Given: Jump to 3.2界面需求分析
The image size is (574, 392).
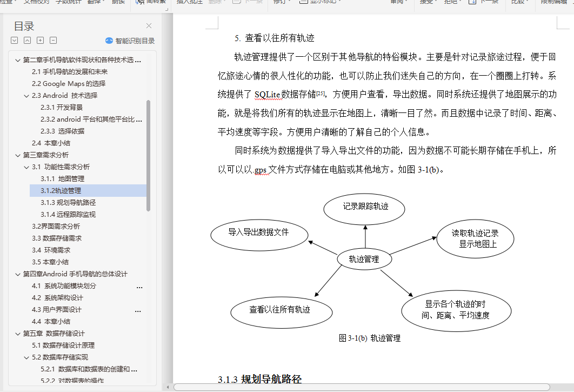Looking at the screenshot, I should pos(56,227).
